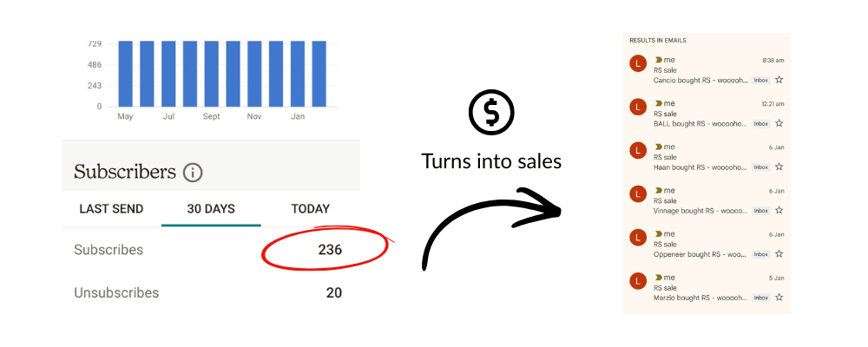Click the dollar sign circle icon
868x347 pixels.
pos(491,114)
